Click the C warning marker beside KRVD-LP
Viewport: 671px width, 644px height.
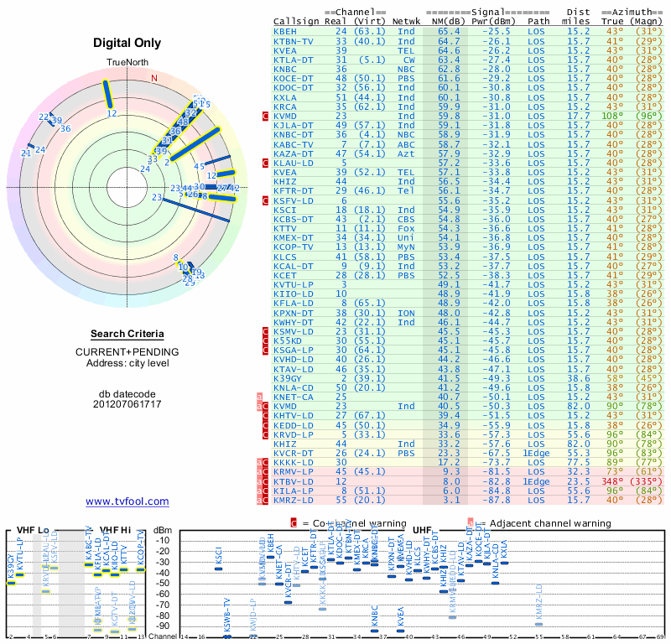[265, 434]
